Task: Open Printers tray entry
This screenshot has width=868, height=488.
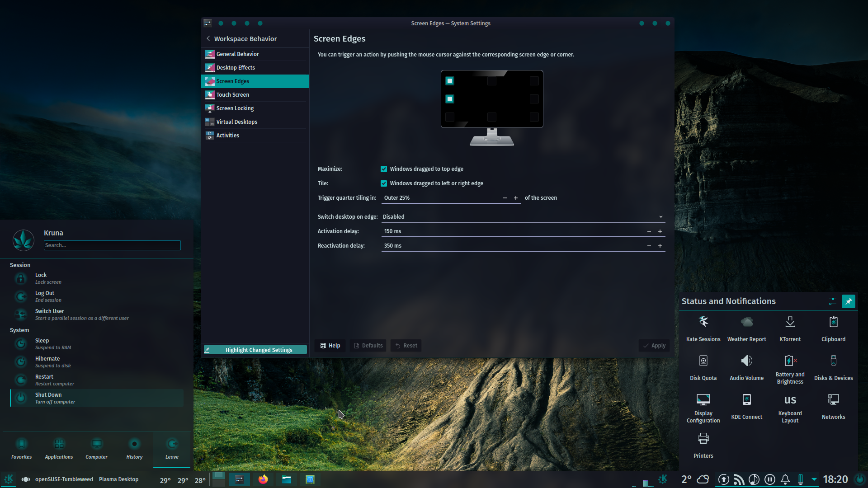Action: coord(703,446)
